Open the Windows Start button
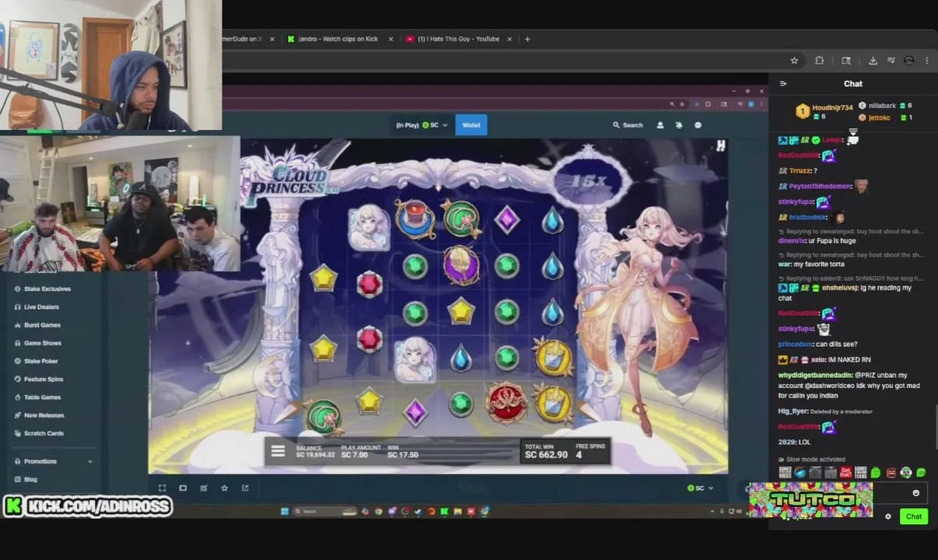This screenshot has height=560, width=938. point(285,511)
